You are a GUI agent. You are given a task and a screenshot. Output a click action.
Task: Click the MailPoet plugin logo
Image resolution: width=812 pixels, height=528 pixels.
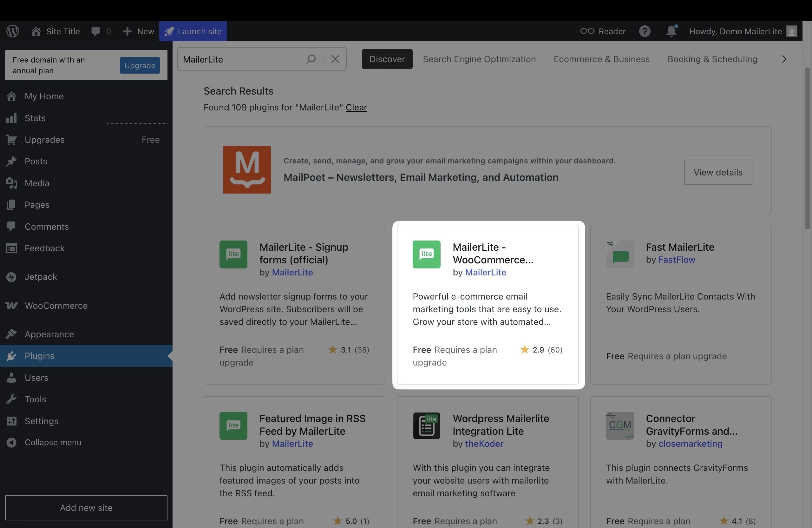(x=247, y=170)
